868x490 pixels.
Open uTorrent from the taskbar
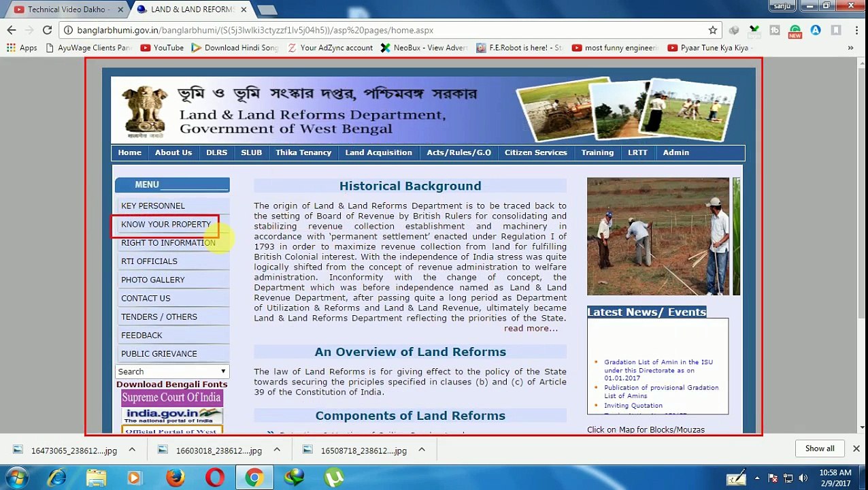click(334, 478)
